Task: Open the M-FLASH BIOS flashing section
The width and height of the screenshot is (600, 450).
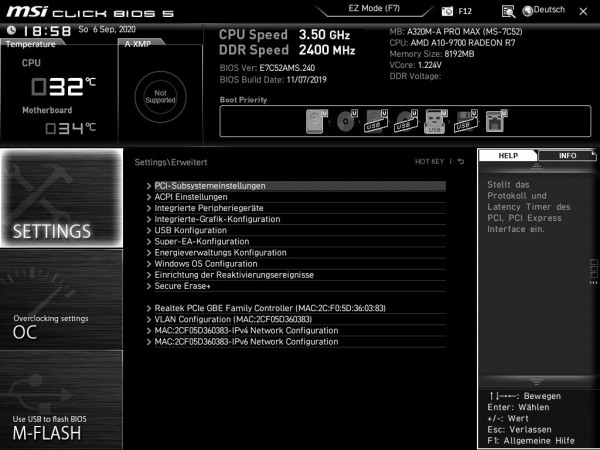Action: (62, 400)
